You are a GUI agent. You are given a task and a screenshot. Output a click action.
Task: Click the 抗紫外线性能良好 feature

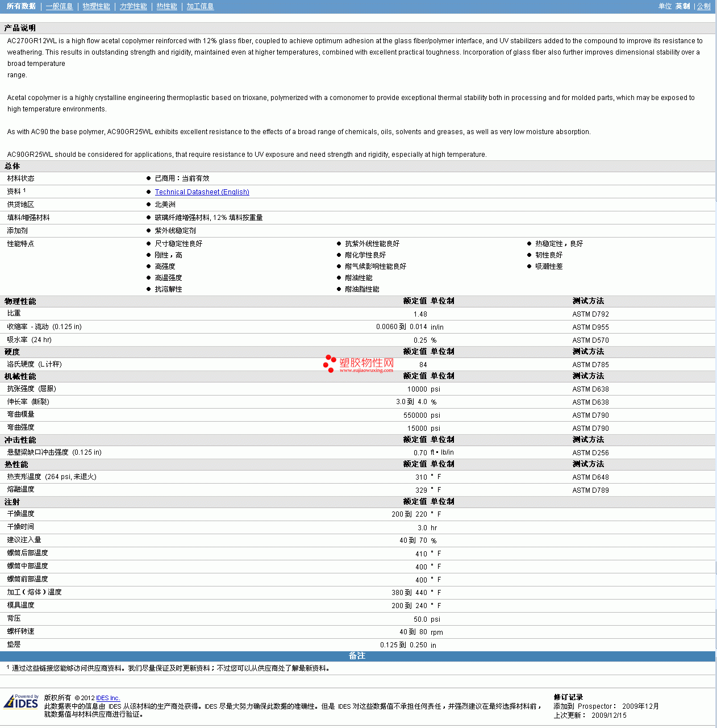tap(372, 244)
